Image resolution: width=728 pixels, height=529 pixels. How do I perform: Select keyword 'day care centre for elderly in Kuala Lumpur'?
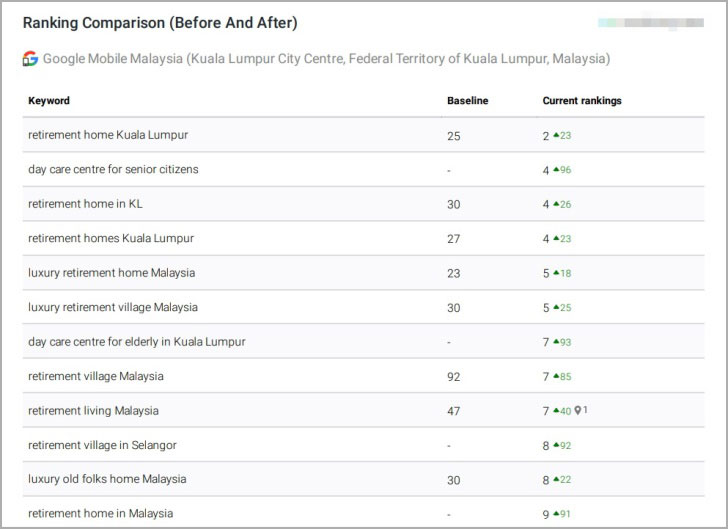[137, 342]
